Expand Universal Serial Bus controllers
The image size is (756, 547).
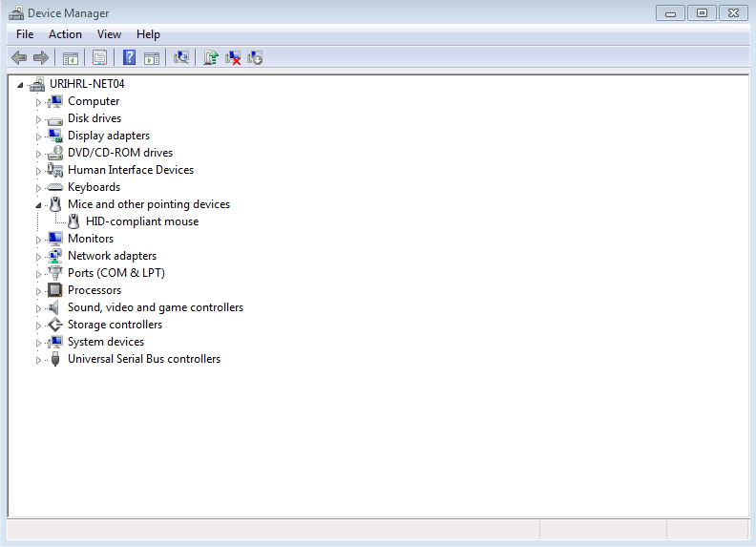[x=39, y=360]
